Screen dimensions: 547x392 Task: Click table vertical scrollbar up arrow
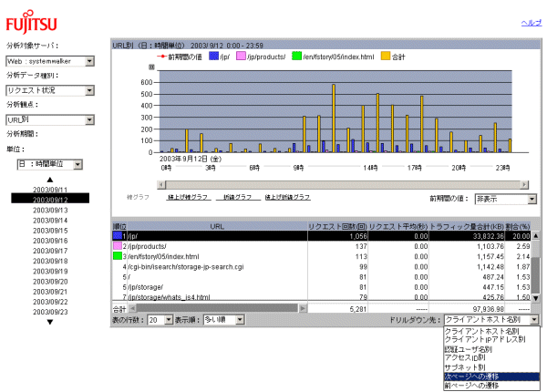536,235
